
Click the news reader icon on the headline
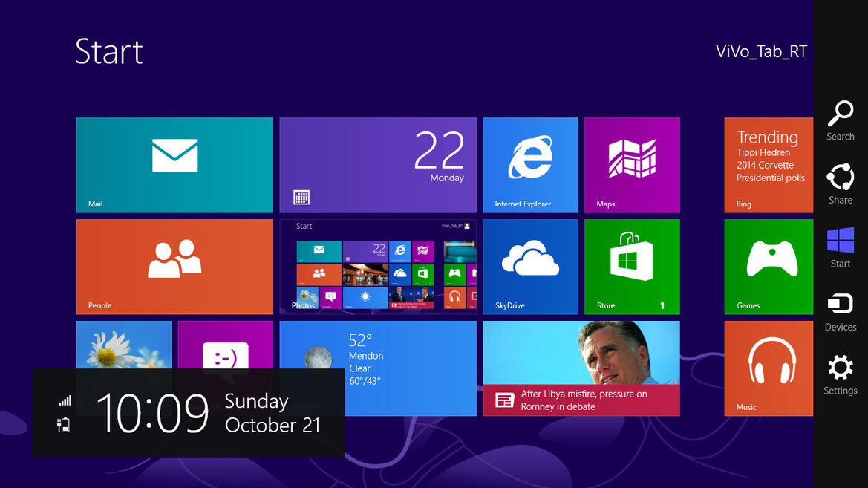tap(505, 400)
